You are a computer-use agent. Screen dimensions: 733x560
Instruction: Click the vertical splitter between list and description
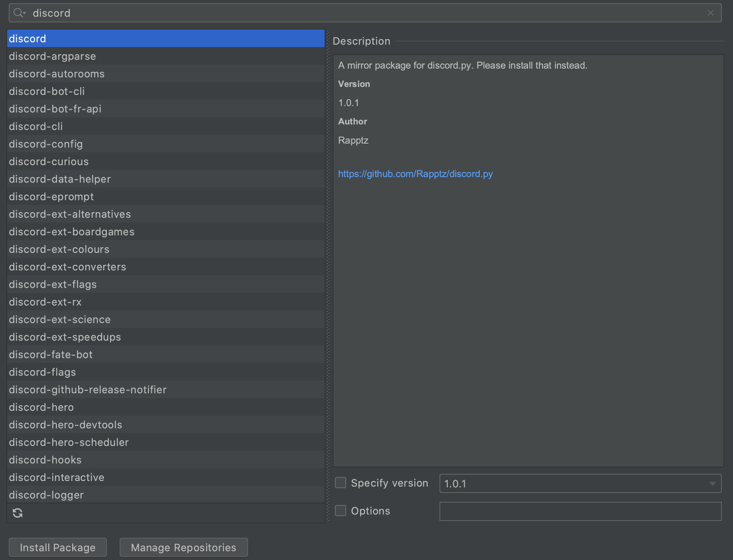(x=329, y=276)
